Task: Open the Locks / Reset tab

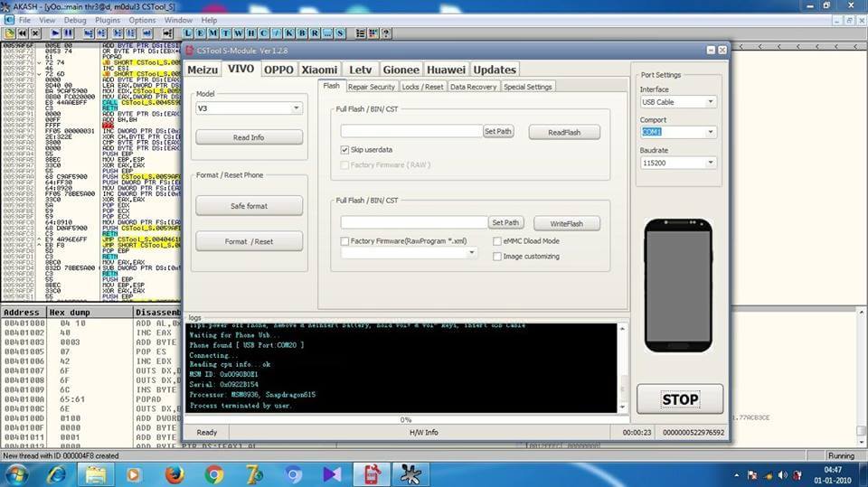Action: 422,87
